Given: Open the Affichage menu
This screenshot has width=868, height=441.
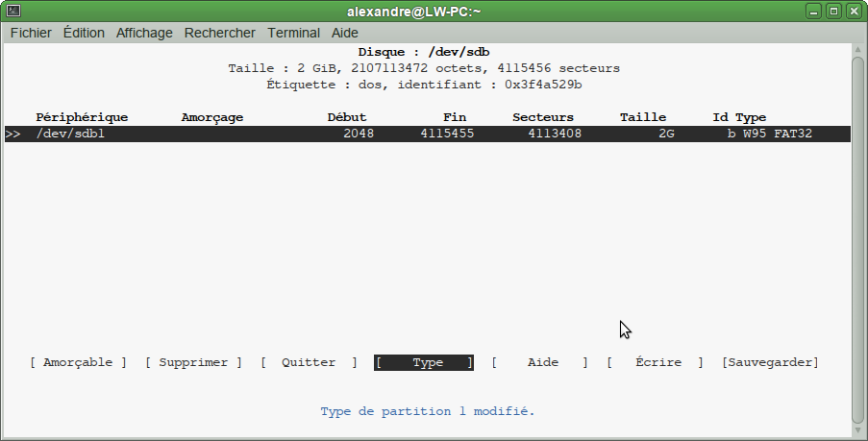Looking at the screenshot, I should tap(144, 33).
